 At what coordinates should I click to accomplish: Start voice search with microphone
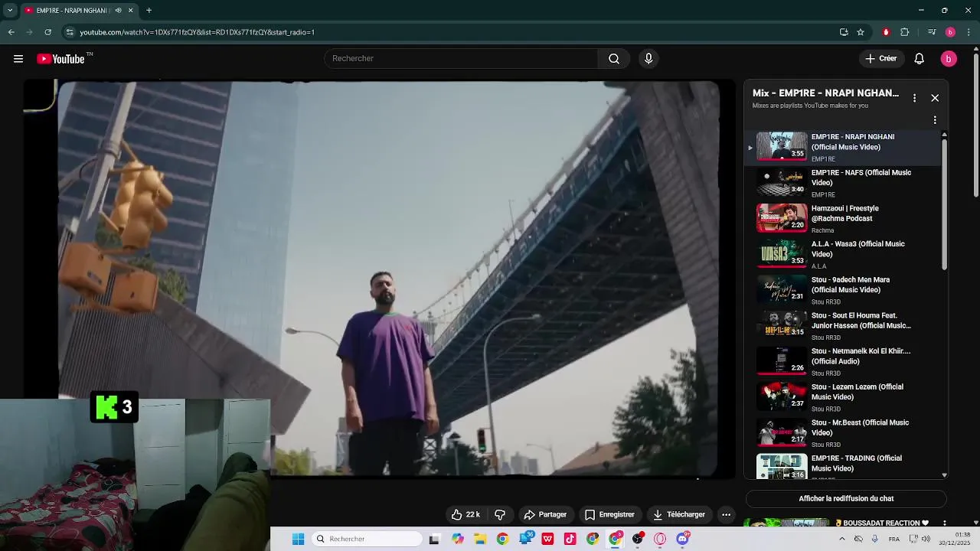click(x=648, y=59)
